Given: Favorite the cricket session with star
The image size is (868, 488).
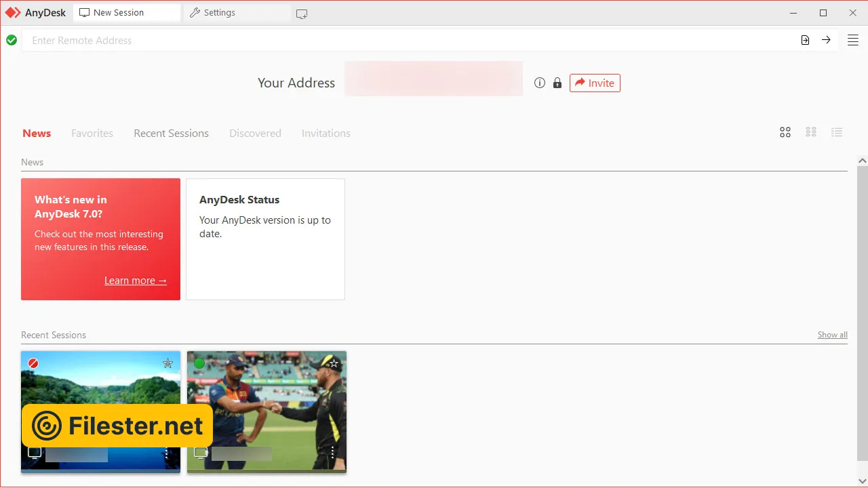Looking at the screenshot, I should [x=334, y=363].
